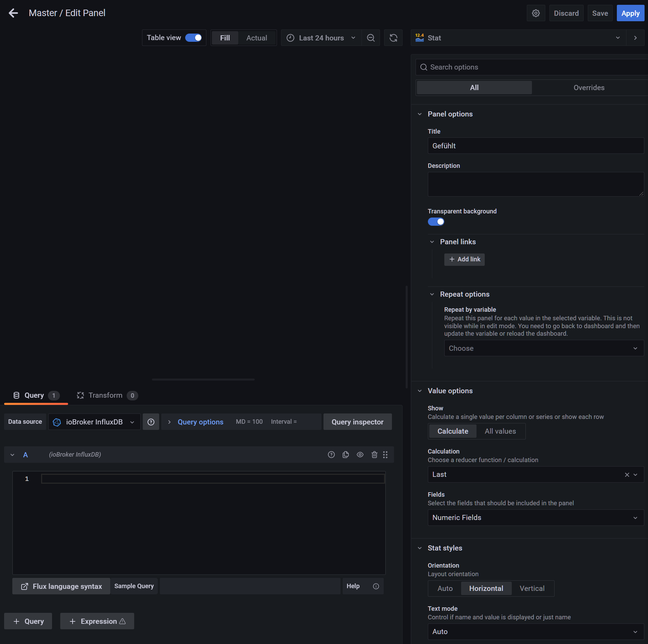Image resolution: width=648 pixels, height=644 pixels.
Task: Open dashboard settings gear icon
Action: 536,13
